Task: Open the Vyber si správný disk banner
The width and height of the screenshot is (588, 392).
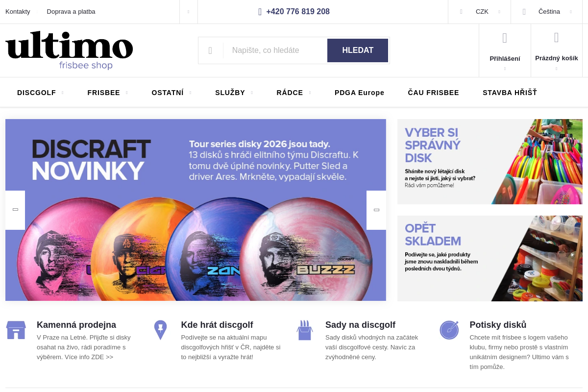Action: (x=490, y=162)
